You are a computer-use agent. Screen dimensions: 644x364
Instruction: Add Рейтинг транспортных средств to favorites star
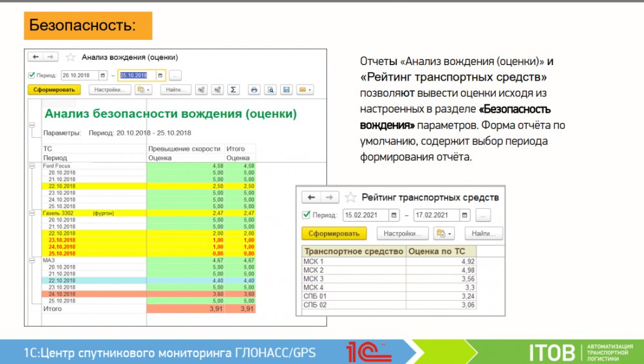tap(351, 198)
